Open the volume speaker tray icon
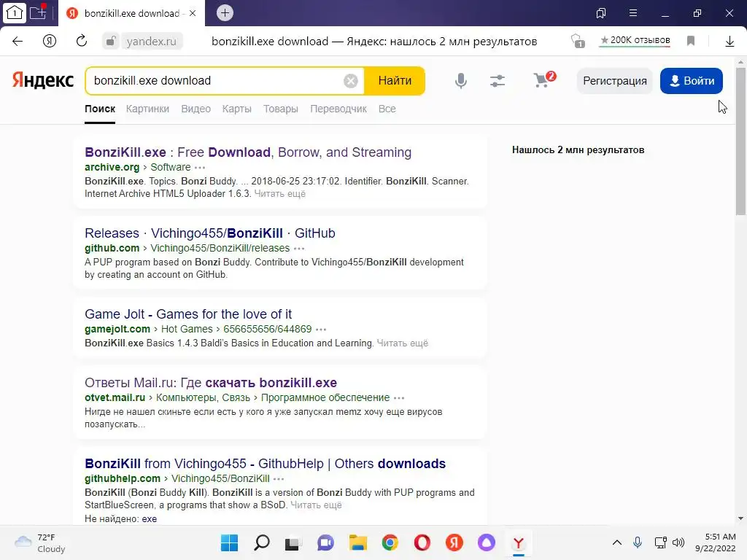Image resolution: width=747 pixels, height=560 pixels. pyautogui.click(x=678, y=542)
